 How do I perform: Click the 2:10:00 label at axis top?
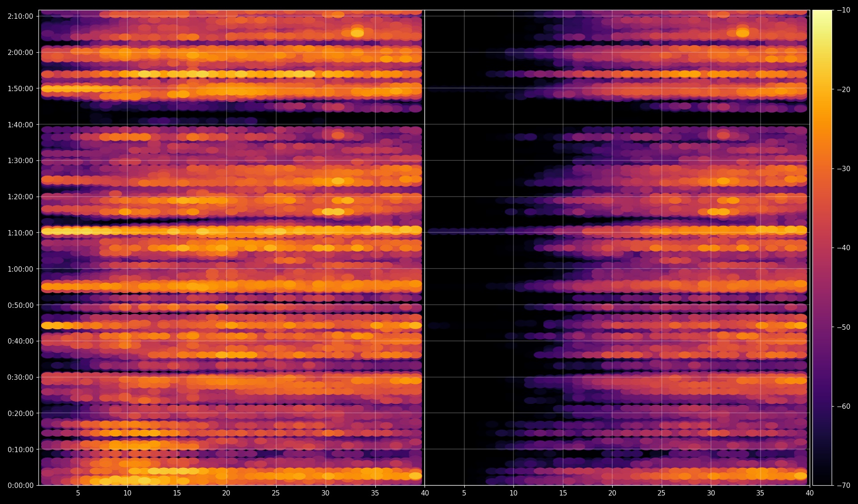tap(20, 17)
